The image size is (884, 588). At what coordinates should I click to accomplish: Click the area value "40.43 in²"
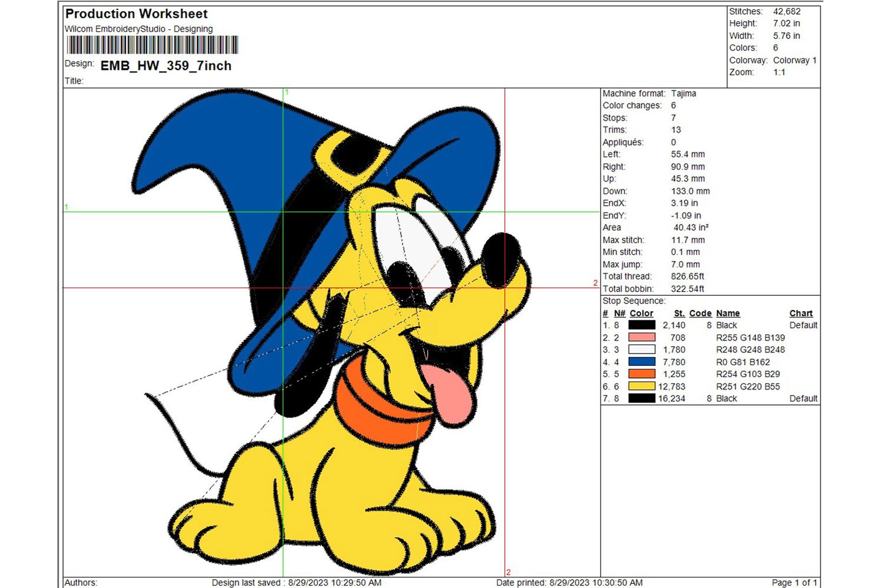coord(691,227)
